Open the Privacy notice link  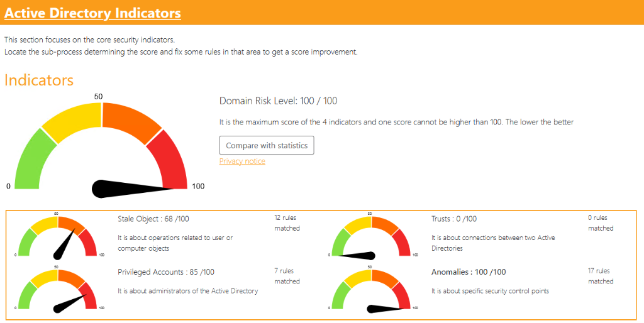click(x=242, y=161)
